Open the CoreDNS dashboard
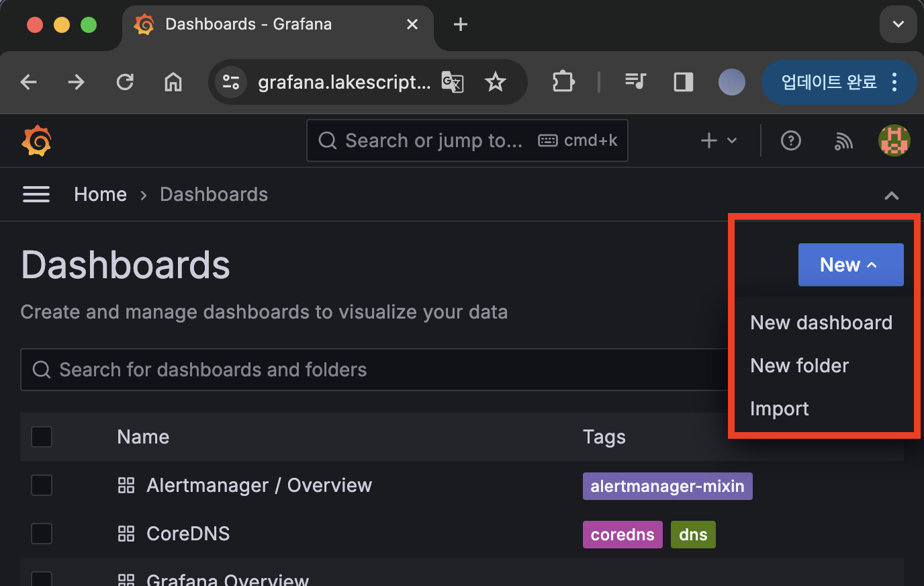This screenshot has width=924, height=586. click(188, 534)
